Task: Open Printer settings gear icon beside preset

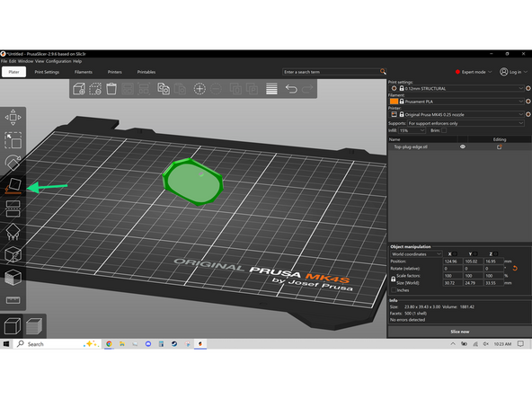Action: [528, 114]
